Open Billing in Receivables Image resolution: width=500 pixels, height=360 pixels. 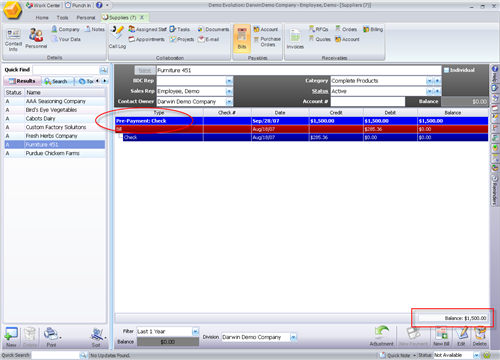[x=373, y=29]
